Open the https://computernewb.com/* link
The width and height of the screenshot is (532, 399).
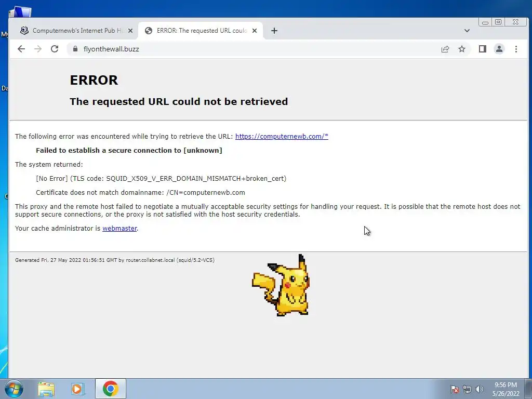tap(282, 137)
